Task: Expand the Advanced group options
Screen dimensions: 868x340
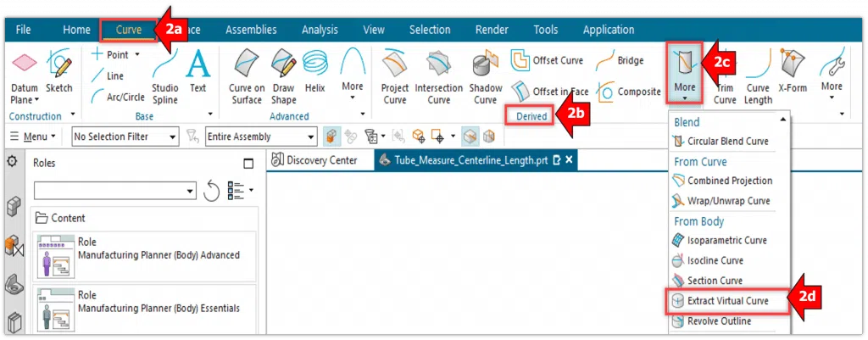Action: coord(363,114)
